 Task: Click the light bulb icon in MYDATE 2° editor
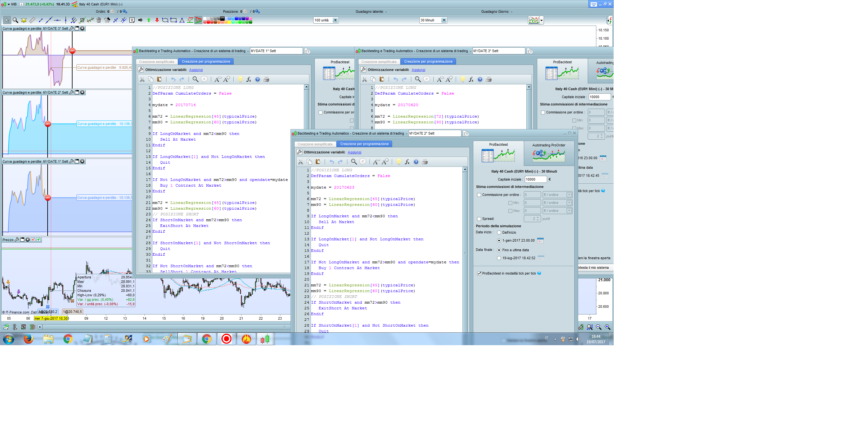click(x=399, y=162)
